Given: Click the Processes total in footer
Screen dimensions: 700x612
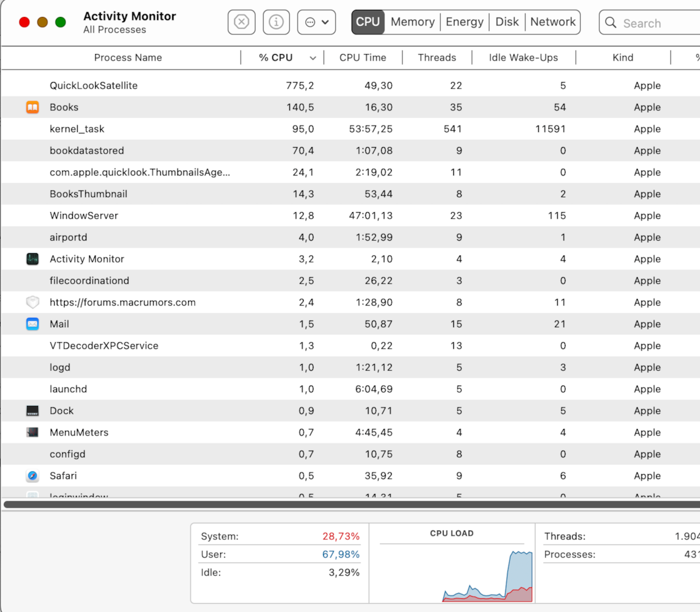Looking at the screenshot, I should [x=692, y=555].
